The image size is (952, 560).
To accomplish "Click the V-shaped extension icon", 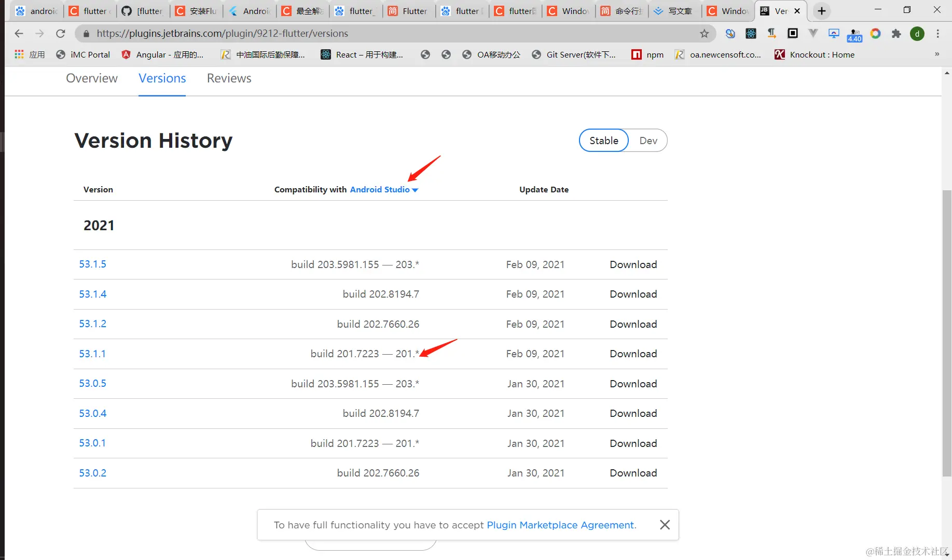I will click(813, 34).
